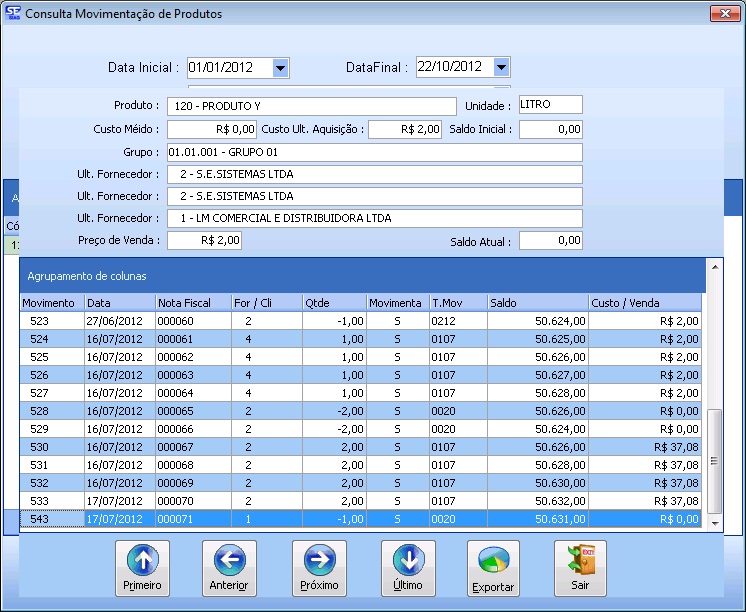Export data using the Exportar button
746x612 pixels.
[x=494, y=568]
